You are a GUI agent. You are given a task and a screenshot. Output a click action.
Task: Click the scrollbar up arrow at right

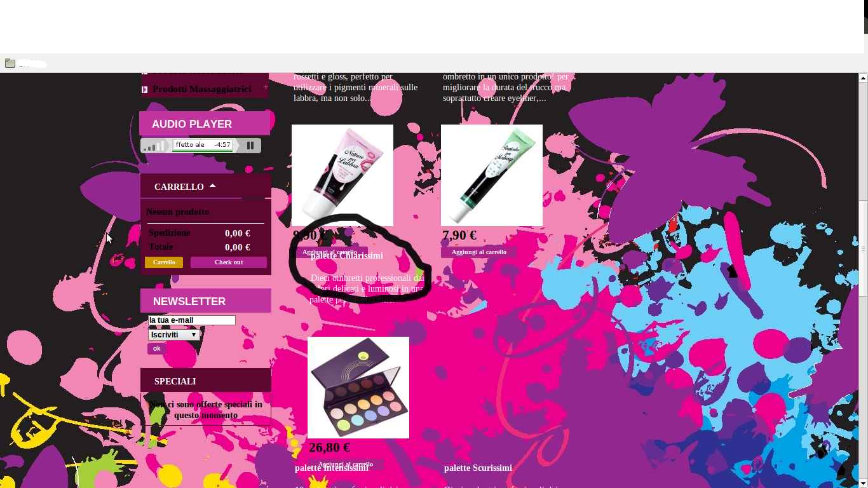(863, 78)
